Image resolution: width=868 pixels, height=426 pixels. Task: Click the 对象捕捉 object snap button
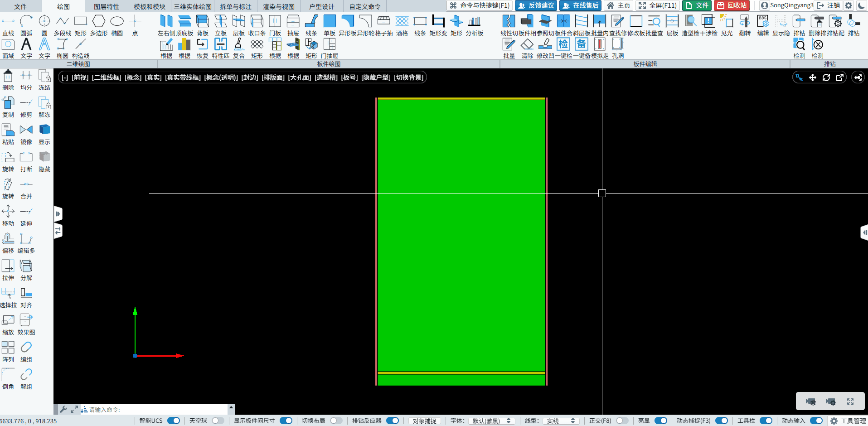[x=424, y=421]
